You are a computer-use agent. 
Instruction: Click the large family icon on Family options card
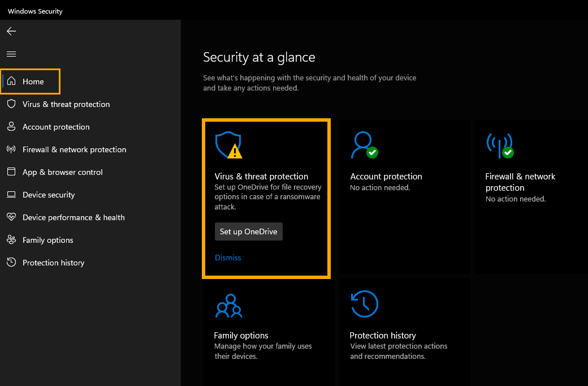[x=229, y=306]
